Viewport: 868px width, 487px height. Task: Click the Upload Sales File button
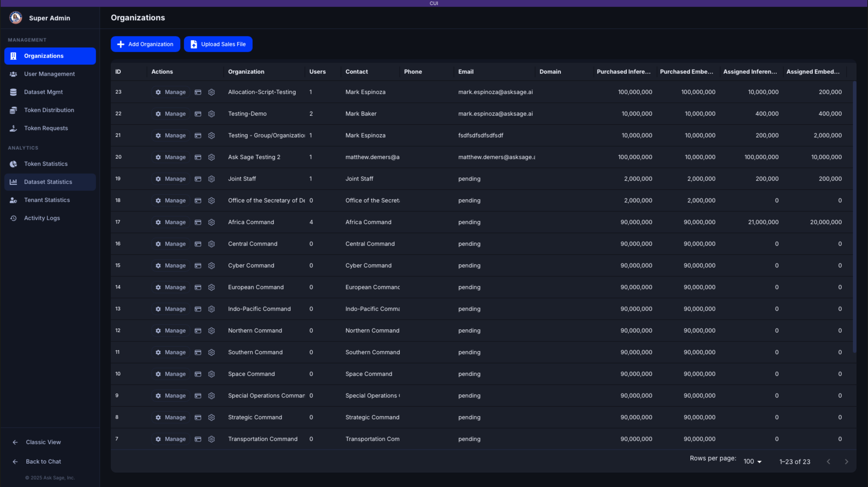[x=218, y=44]
